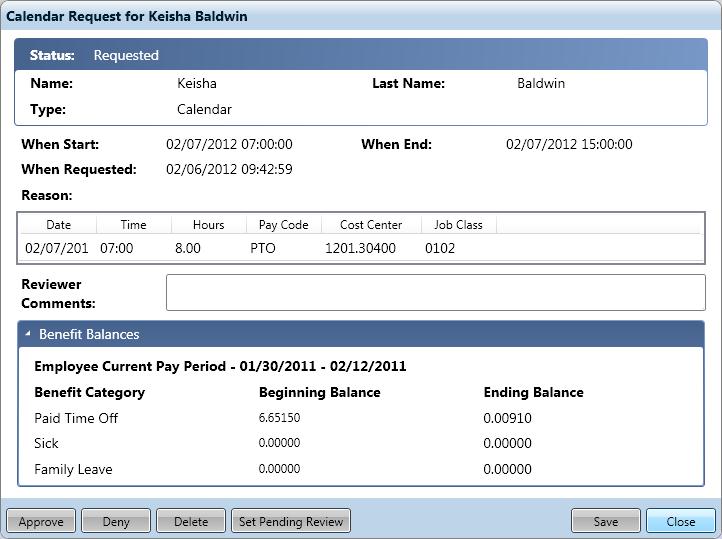Click the 8.00 hours cell

[x=188, y=248]
